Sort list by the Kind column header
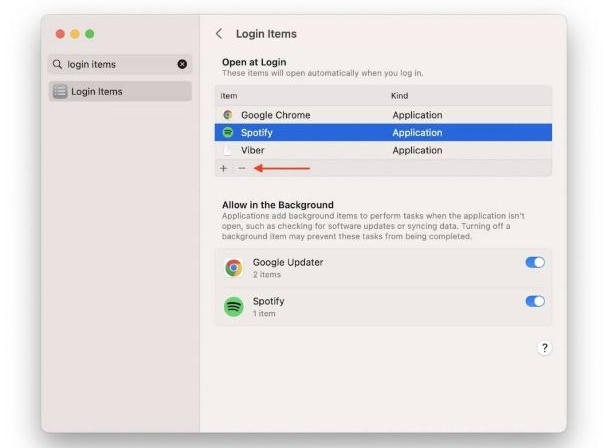This screenshot has width=608, height=448. [400, 95]
